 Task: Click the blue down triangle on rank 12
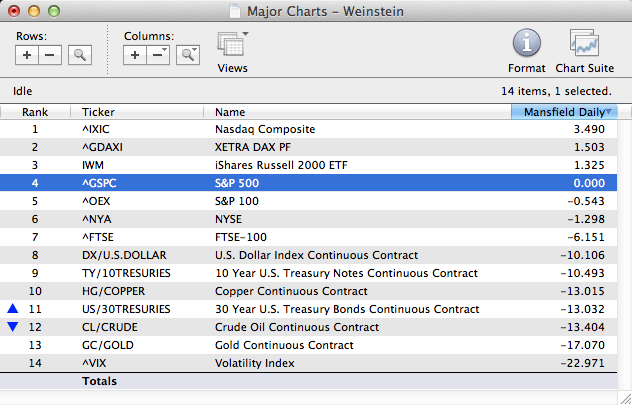coord(10,327)
